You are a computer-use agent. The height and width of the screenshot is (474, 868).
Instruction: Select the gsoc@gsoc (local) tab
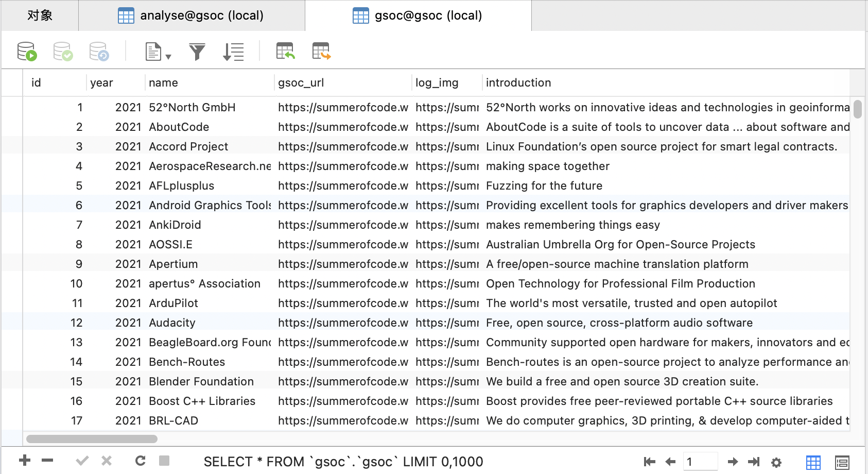coord(418,15)
